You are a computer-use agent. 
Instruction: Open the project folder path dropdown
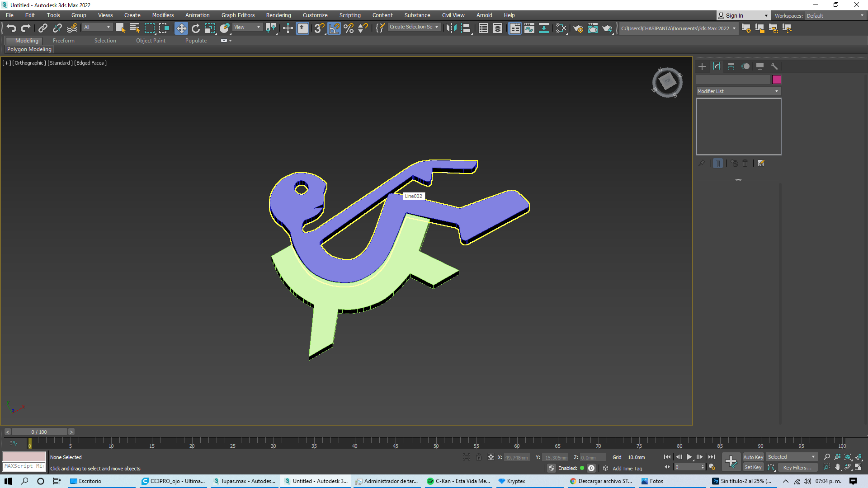pyautogui.click(x=678, y=28)
